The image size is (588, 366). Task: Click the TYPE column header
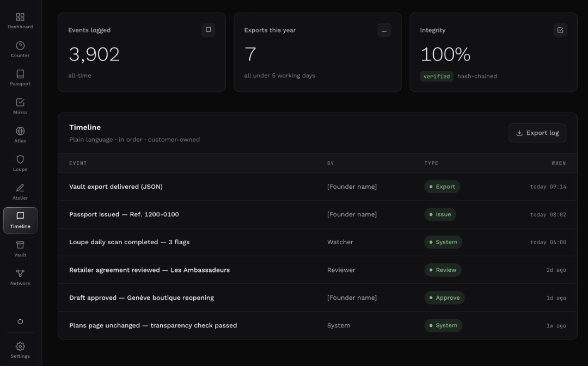pyautogui.click(x=431, y=163)
